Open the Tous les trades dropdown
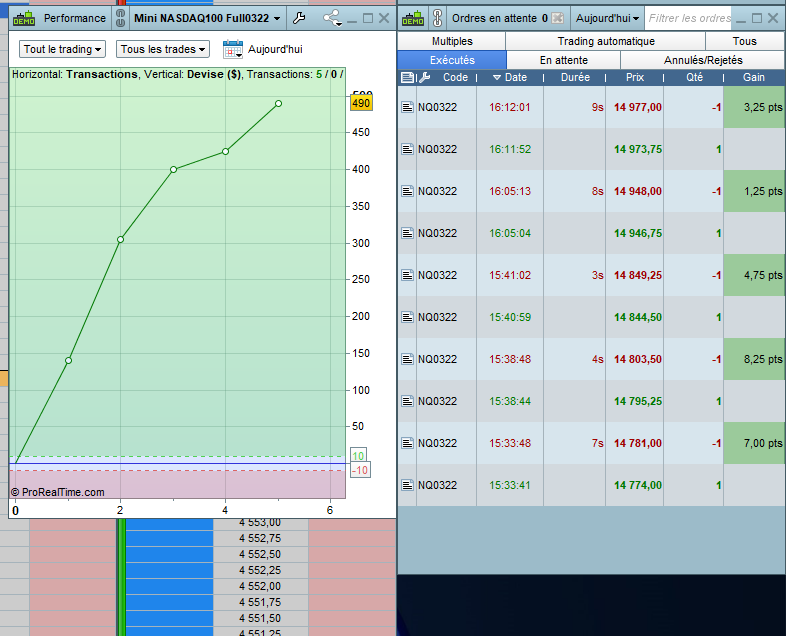The image size is (786, 636). click(163, 49)
